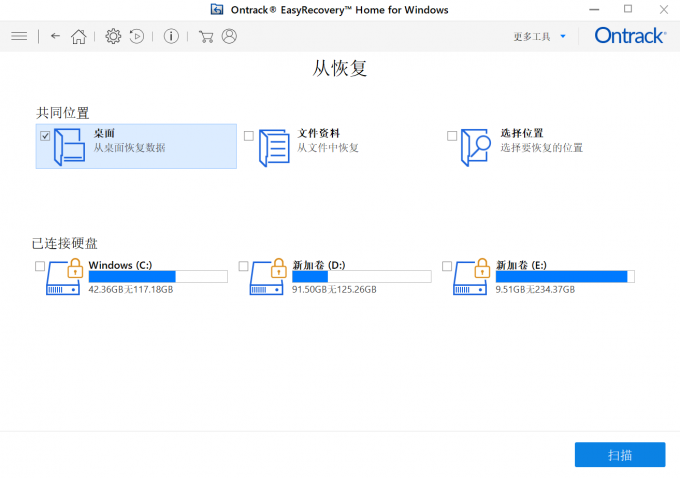Viewport: 680px width, 478px height.
Task: Click the 共同位置 section heading
Action: click(x=62, y=113)
